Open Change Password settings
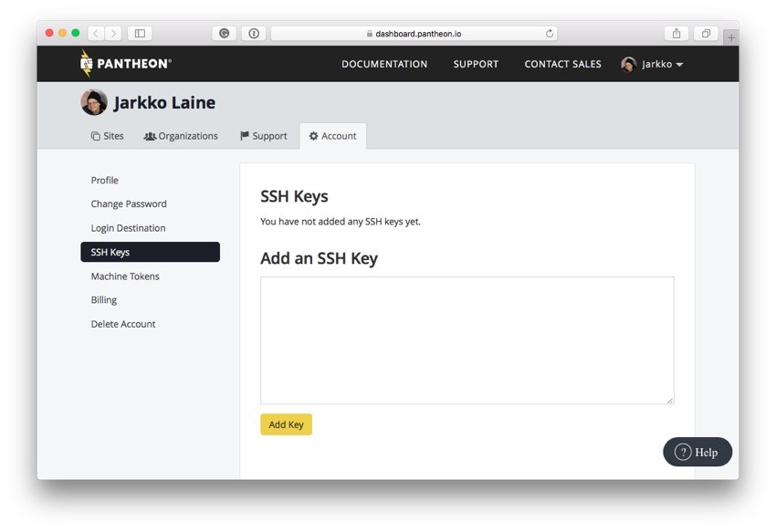This screenshot has width=776, height=532. click(129, 203)
